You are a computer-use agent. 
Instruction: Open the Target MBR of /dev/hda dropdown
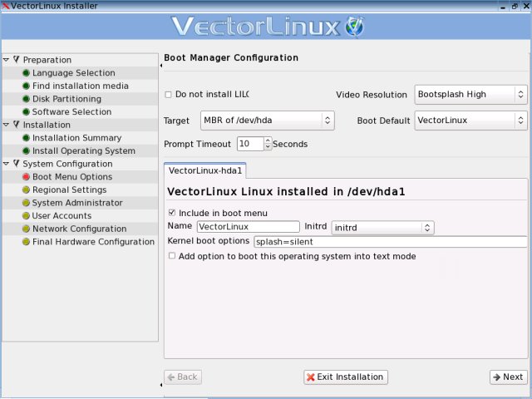pos(268,121)
